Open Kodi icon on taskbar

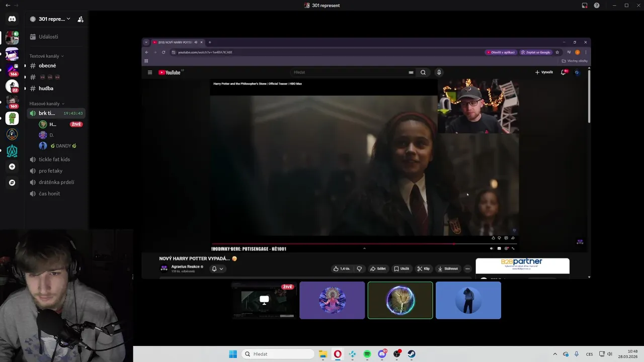pyautogui.click(x=352, y=354)
